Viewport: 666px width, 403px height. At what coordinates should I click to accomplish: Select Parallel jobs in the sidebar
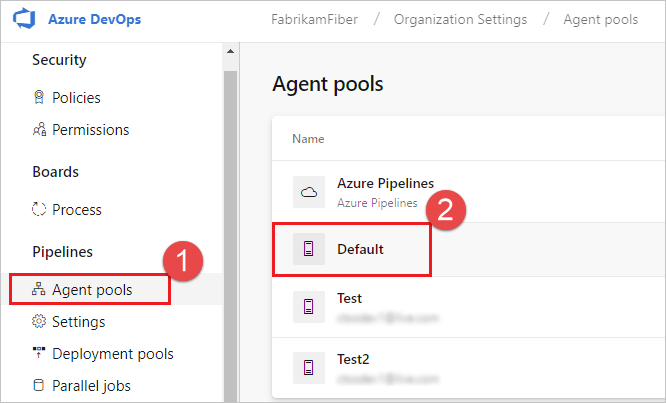point(91,386)
